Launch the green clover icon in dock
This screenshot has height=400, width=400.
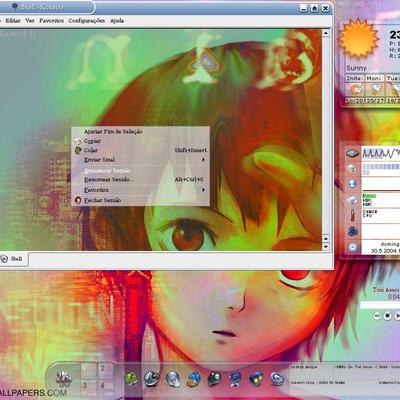(131, 379)
